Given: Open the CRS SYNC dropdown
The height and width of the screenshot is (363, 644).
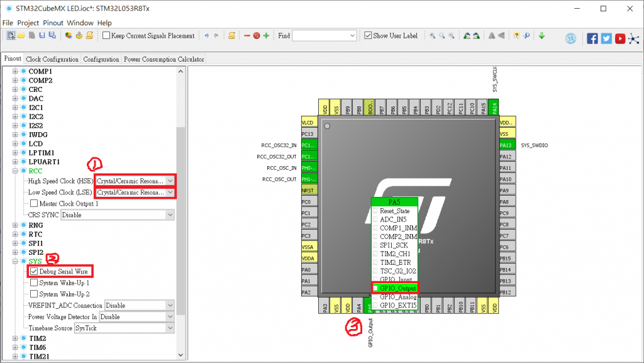Looking at the screenshot, I should 170,215.
